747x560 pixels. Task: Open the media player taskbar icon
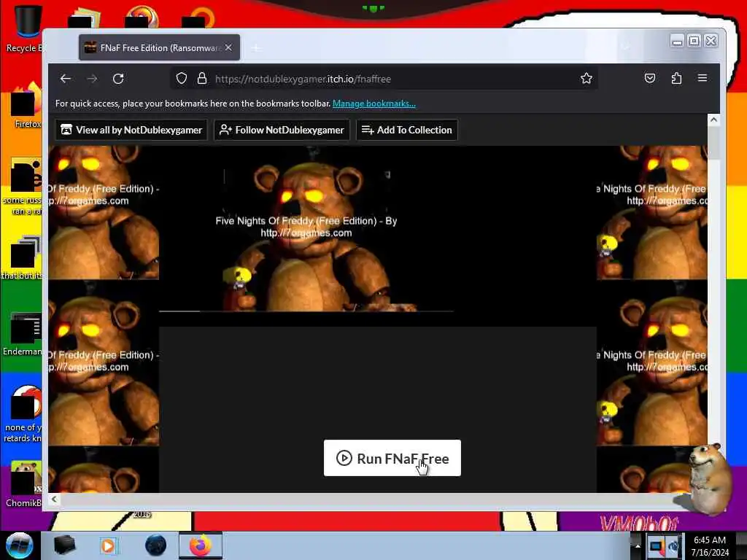click(x=108, y=545)
